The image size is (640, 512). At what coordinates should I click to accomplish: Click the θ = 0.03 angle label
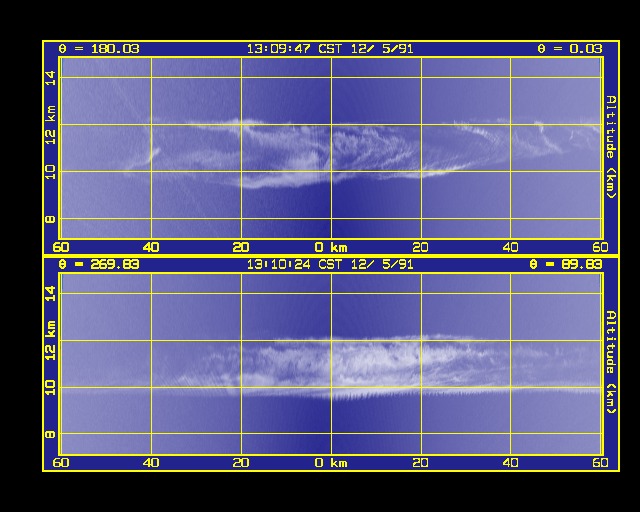570,49
